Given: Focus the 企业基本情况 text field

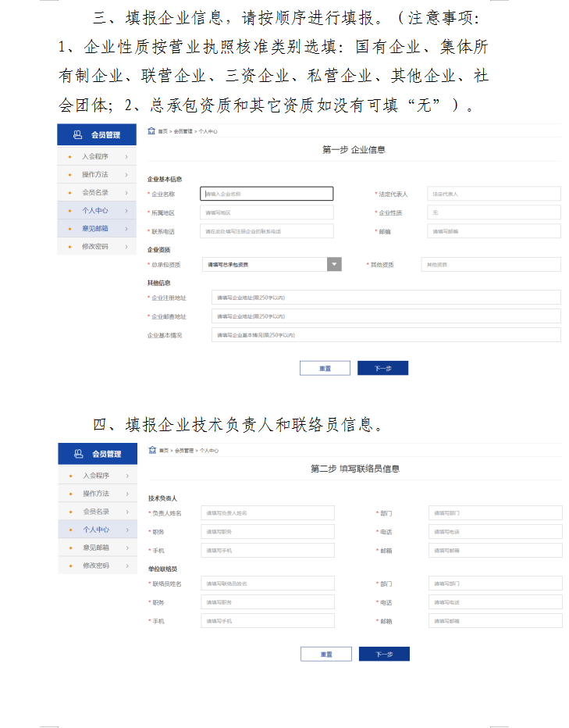Looking at the screenshot, I should (386, 335).
